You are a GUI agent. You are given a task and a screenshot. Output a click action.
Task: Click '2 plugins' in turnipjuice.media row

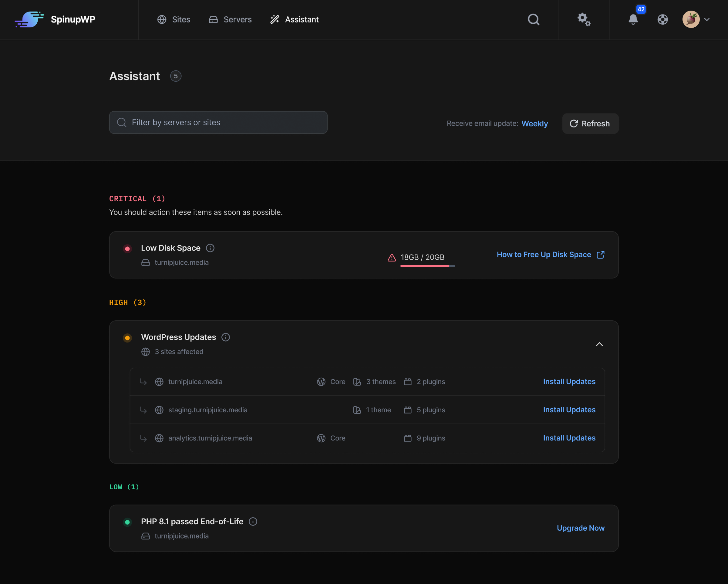pyautogui.click(x=431, y=382)
